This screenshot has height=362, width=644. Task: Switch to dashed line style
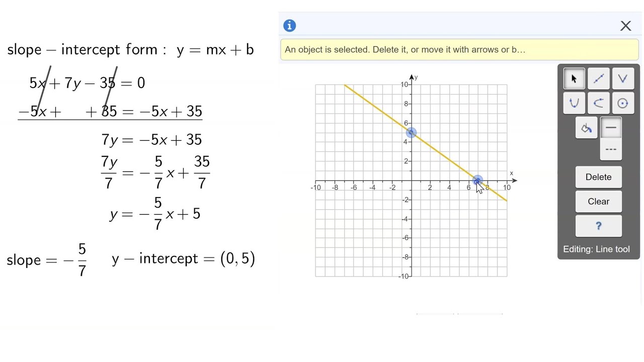pyautogui.click(x=611, y=149)
